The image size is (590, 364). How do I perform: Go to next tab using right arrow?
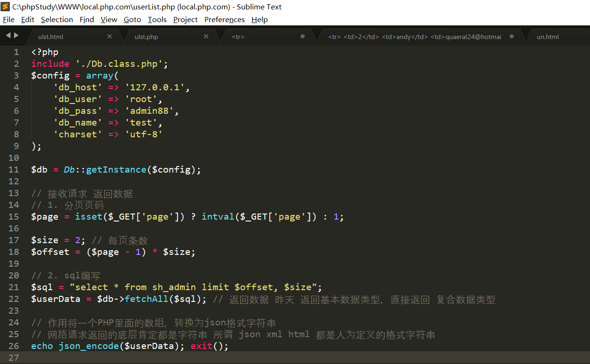point(16,35)
